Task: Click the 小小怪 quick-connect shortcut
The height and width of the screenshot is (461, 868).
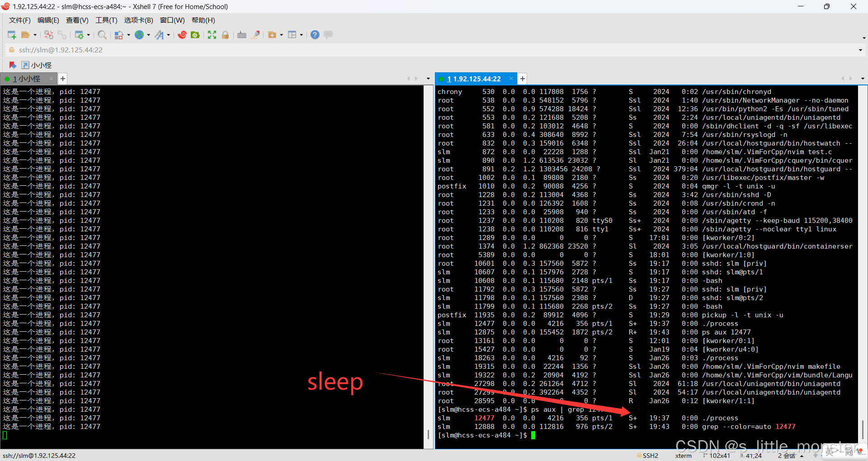Action: (x=37, y=65)
